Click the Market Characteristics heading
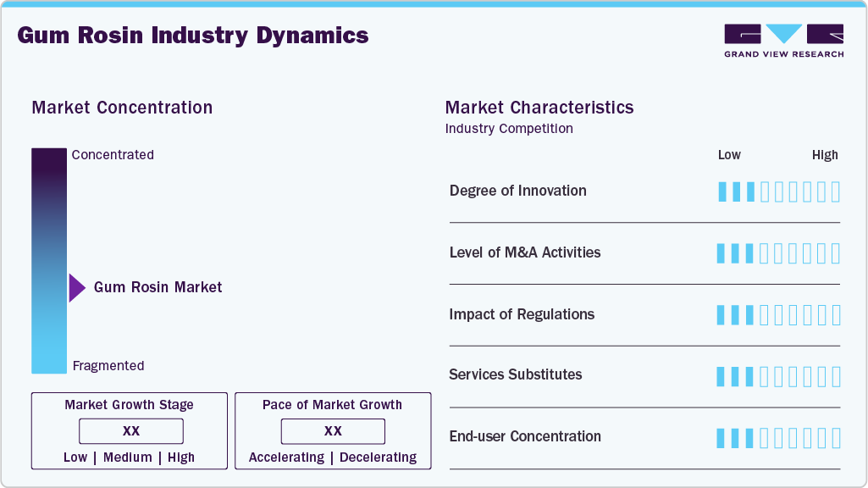The width and height of the screenshot is (868, 488). 539,108
